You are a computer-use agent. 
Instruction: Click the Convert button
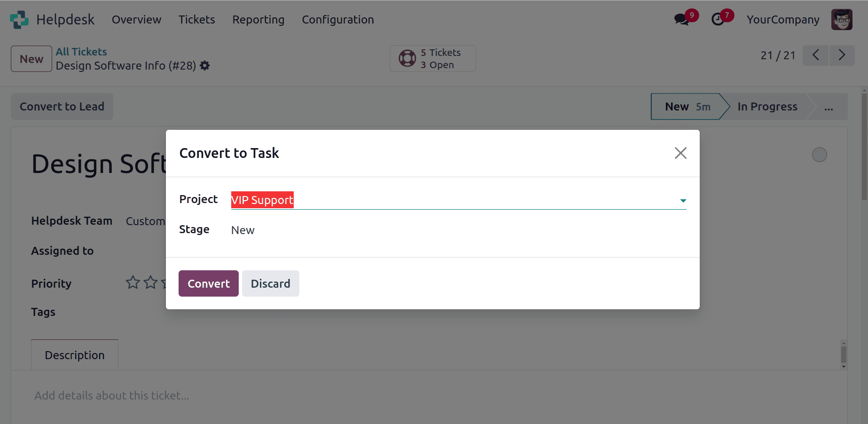coord(208,283)
